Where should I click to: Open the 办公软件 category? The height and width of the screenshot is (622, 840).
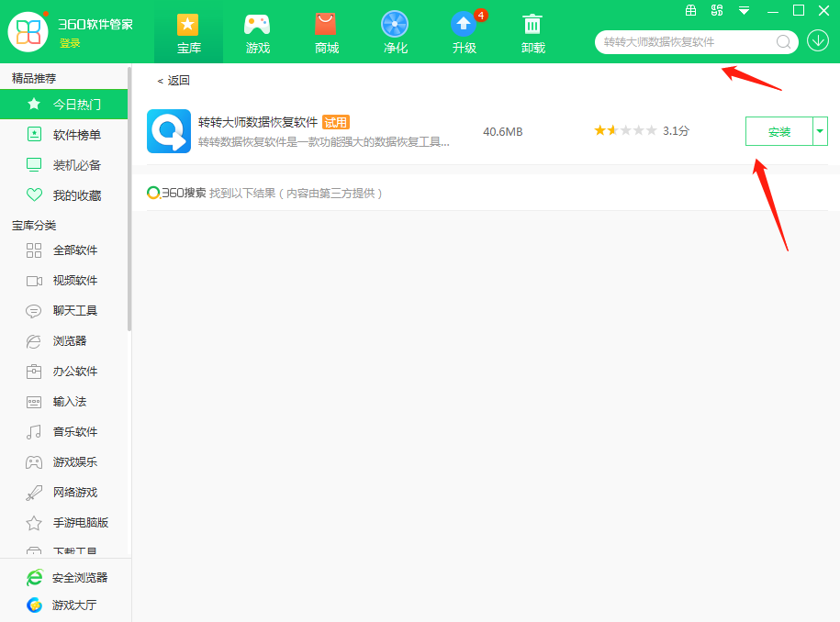tap(63, 371)
